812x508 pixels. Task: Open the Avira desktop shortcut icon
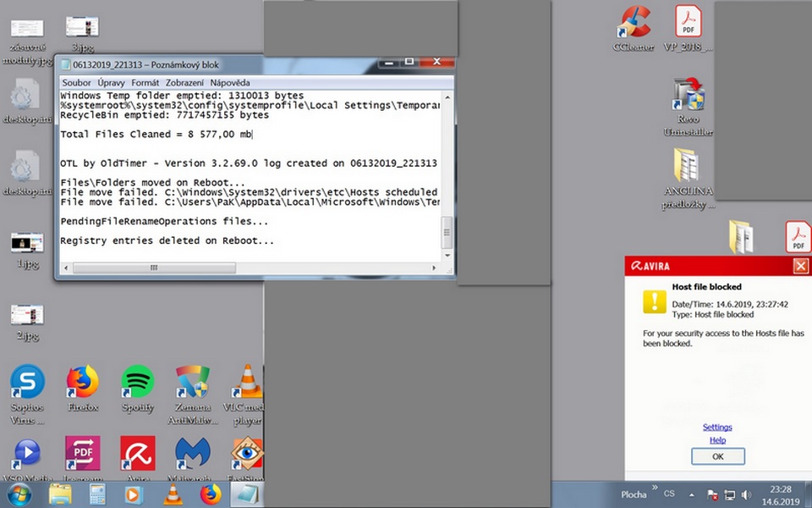pyautogui.click(x=137, y=455)
